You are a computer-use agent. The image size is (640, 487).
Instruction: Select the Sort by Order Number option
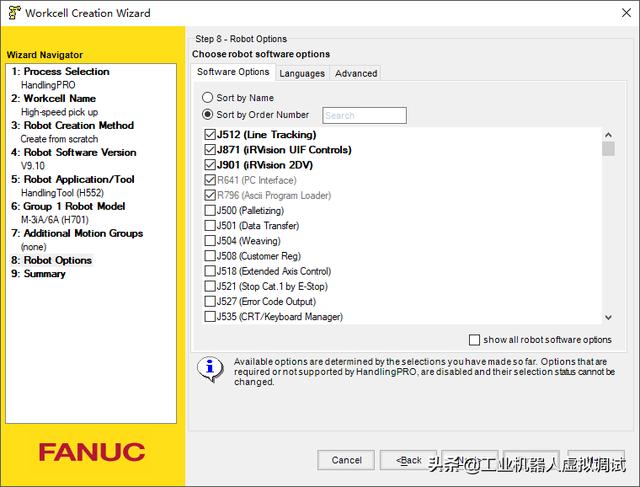[x=207, y=114]
